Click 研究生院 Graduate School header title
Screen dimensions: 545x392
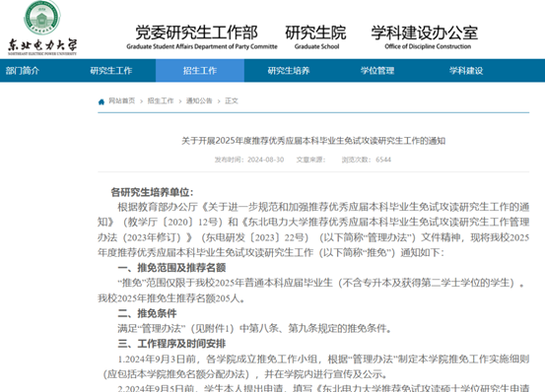point(316,37)
